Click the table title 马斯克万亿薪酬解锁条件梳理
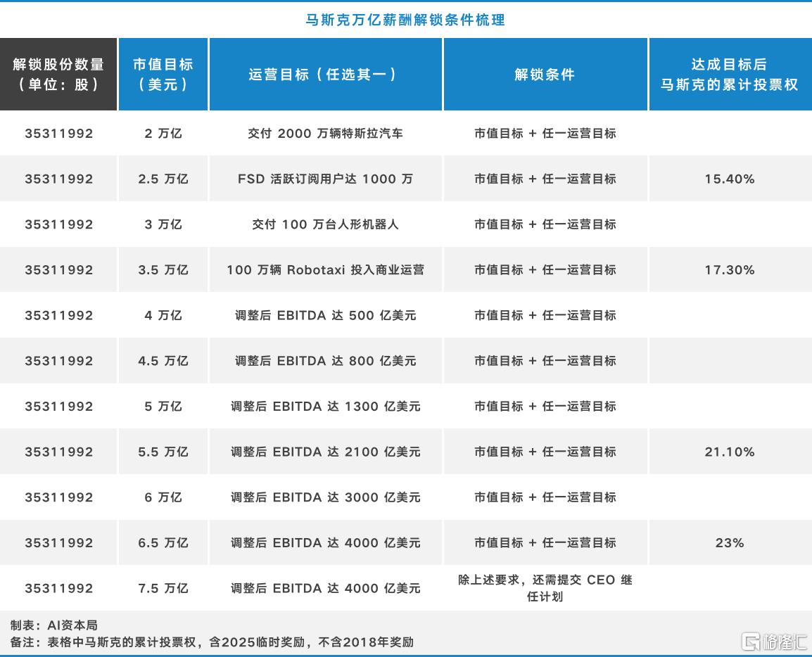Image resolution: width=812 pixels, height=657 pixels. tap(405, 20)
